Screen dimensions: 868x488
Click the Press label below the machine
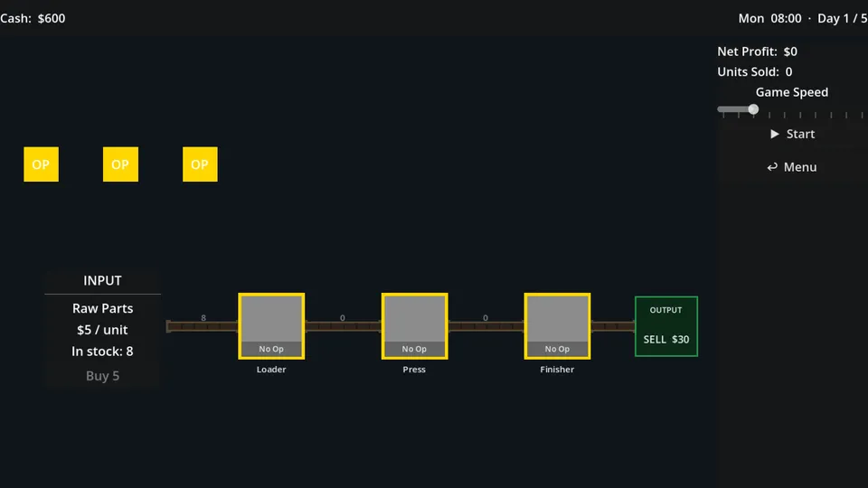tap(414, 370)
